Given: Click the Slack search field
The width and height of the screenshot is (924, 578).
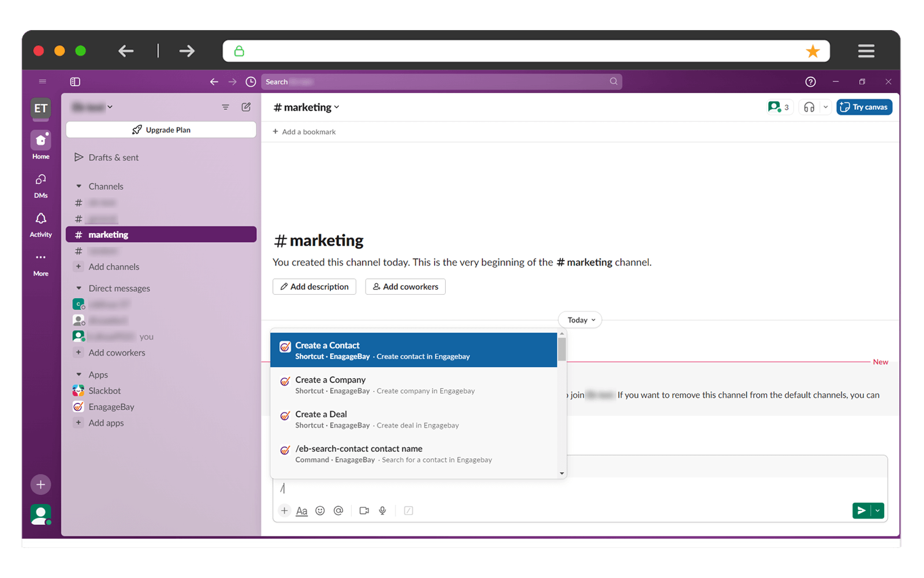Looking at the screenshot, I should point(442,81).
